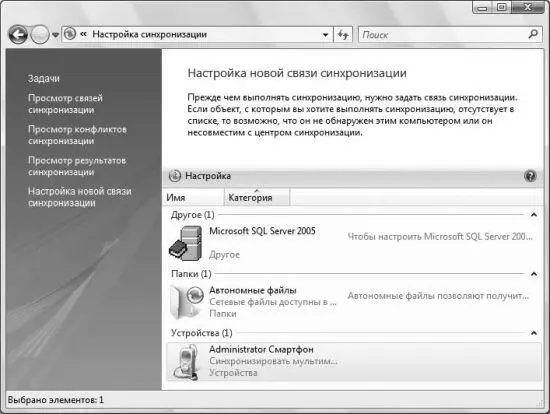Sort by the Категория column header
Image resolution: width=550 pixels, height=414 pixels.
(257, 197)
